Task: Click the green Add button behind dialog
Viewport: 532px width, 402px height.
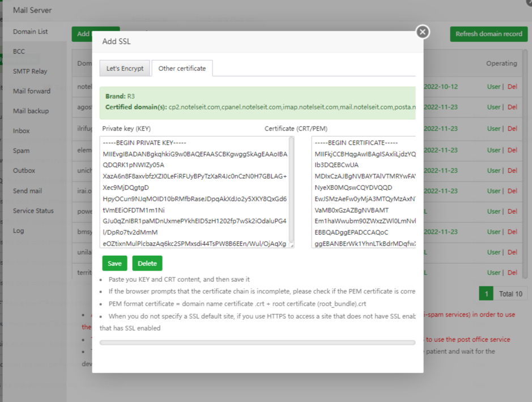Action: (82, 34)
